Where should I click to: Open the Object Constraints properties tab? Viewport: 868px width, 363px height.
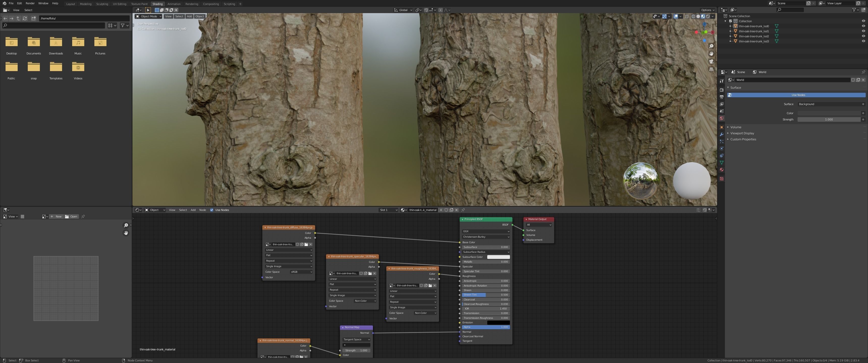[721, 156]
